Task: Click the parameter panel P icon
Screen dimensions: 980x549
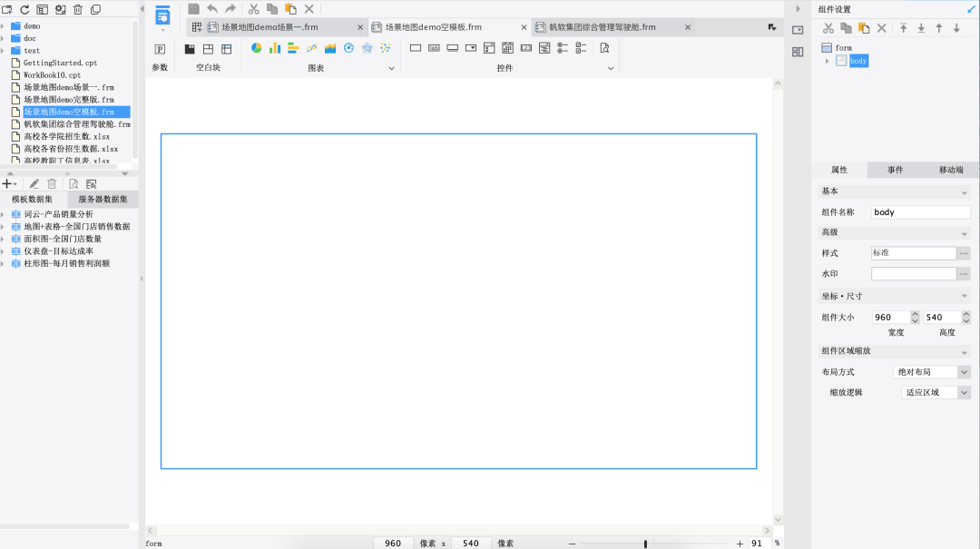Action: [x=160, y=49]
